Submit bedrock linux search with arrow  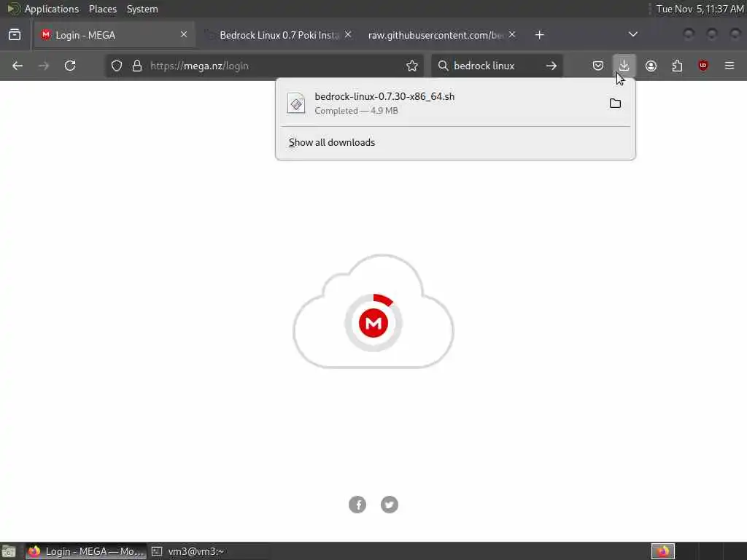pos(551,66)
